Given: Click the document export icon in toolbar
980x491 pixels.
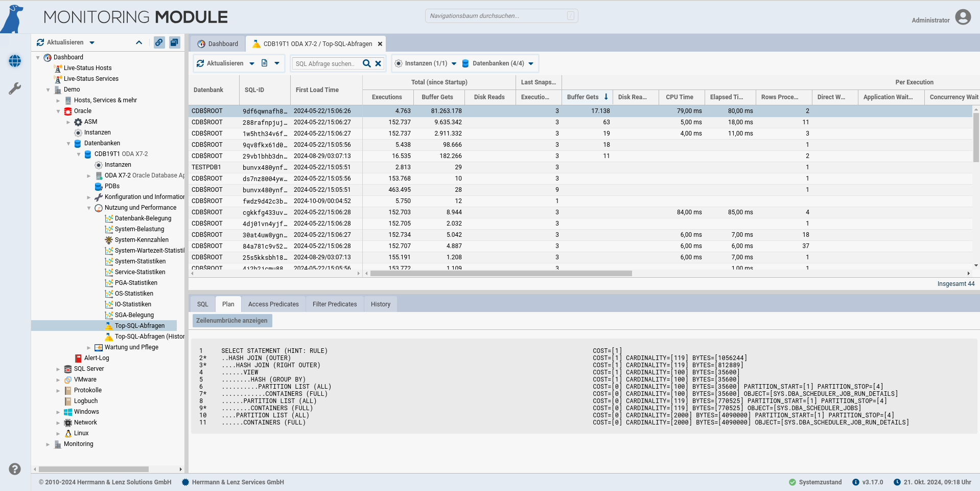Looking at the screenshot, I should click(264, 63).
